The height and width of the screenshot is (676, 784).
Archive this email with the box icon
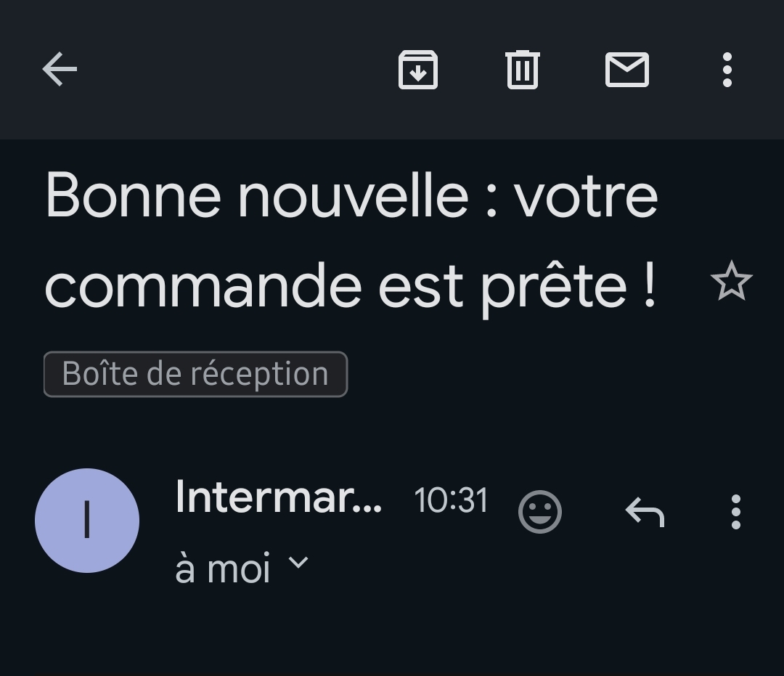[x=418, y=70]
